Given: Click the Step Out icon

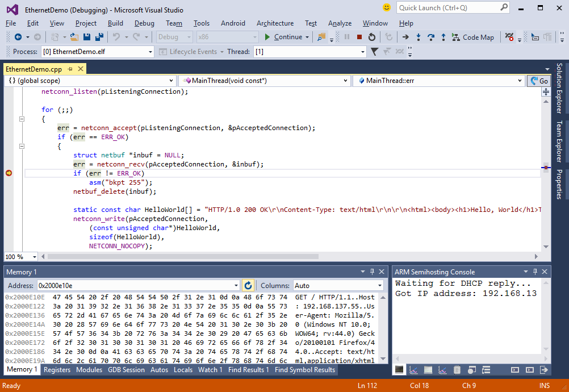Looking at the screenshot, I should point(443,37).
